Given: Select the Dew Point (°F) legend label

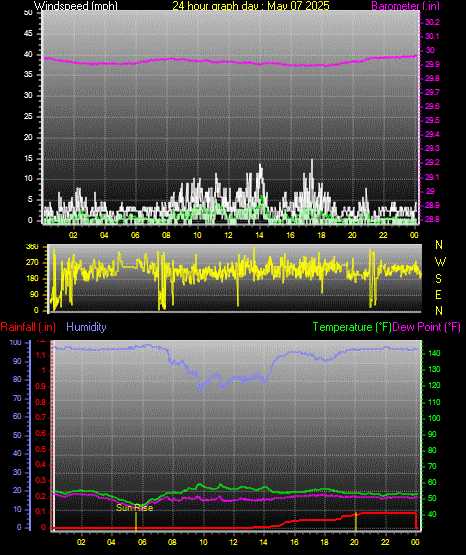Looking at the screenshot, I should click(x=427, y=327).
